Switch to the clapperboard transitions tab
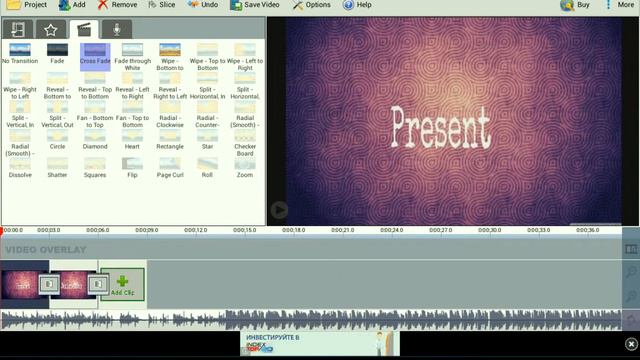Screen dimensions: 640x360 coord(84,29)
